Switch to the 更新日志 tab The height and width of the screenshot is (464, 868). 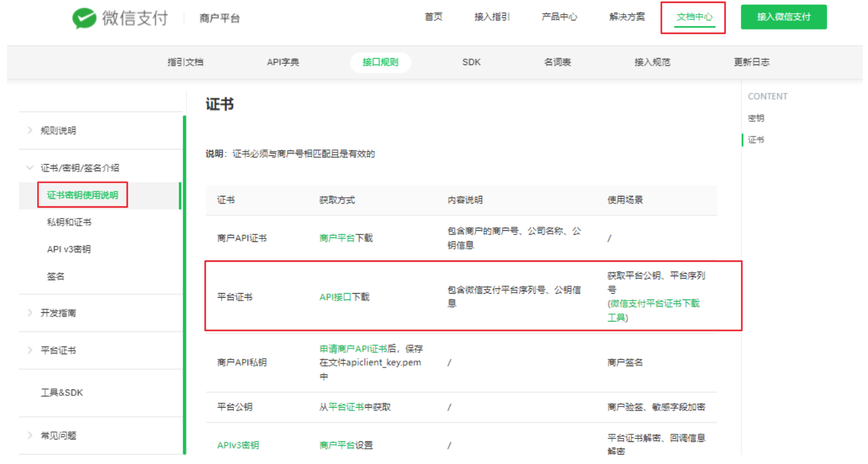click(752, 62)
